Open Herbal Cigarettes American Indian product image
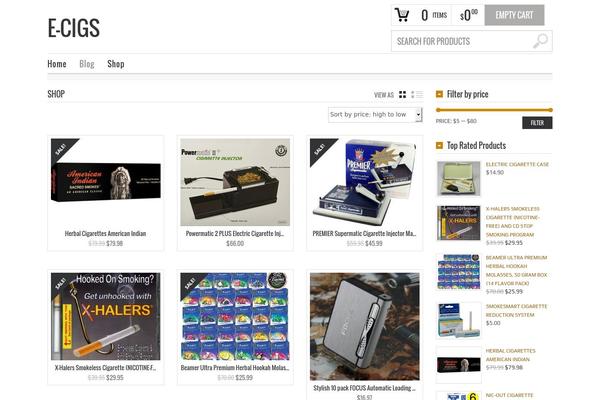This screenshot has width=600, height=400. click(x=106, y=182)
